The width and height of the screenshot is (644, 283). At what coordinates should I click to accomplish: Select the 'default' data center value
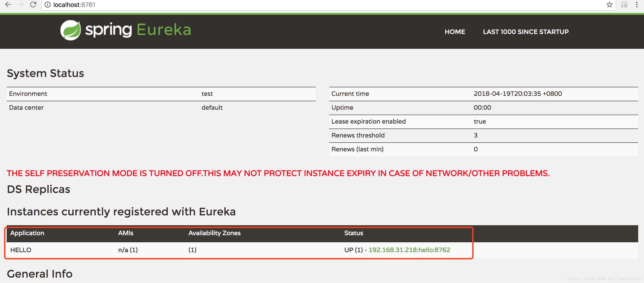(212, 107)
